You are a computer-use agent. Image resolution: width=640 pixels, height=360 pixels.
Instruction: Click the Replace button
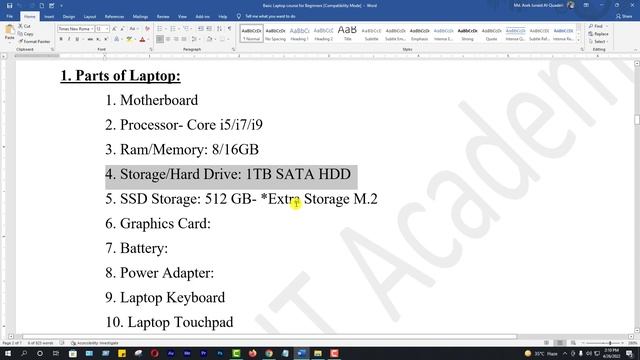(598, 34)
